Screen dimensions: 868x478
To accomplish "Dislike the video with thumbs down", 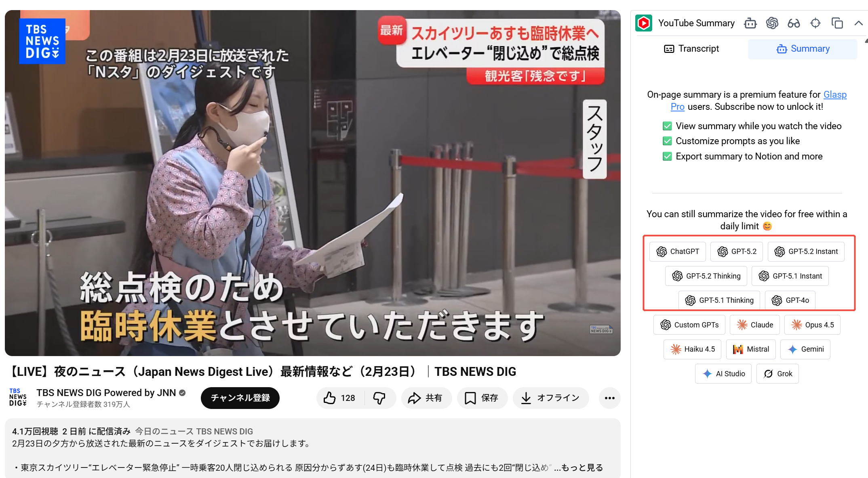I will [x=380, y=398].
